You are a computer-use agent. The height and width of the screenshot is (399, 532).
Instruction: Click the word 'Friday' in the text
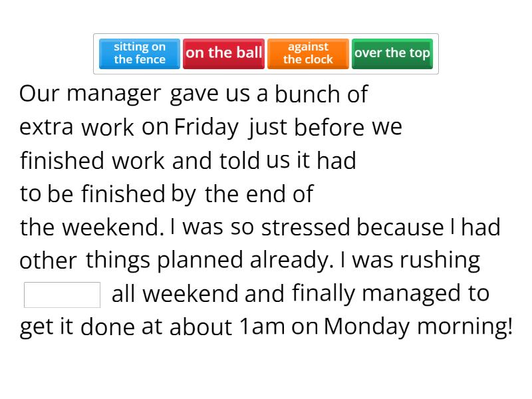point(206,127)
